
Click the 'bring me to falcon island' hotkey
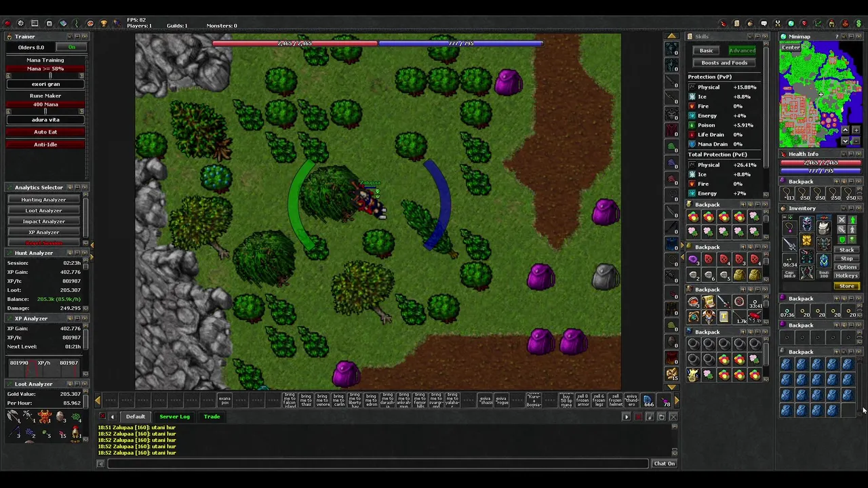pos(290,400)
